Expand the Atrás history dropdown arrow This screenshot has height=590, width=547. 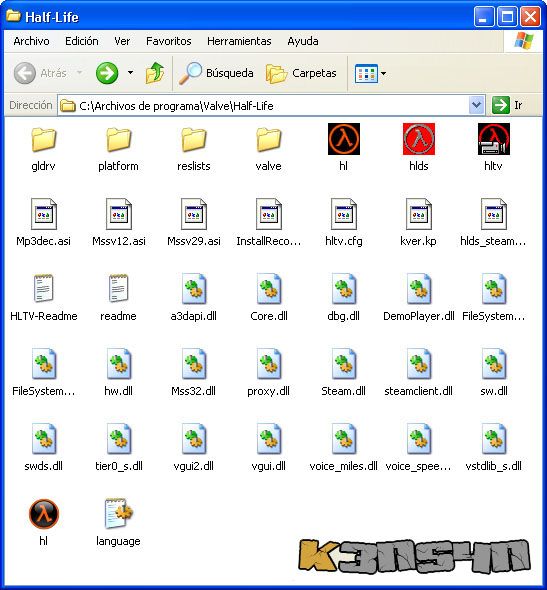click(x=80, y=73)
